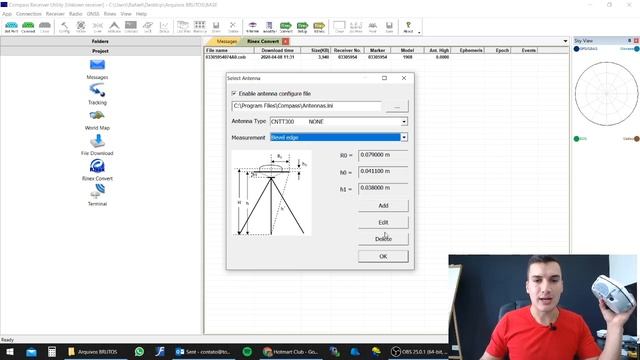Open Messages in the Project panel
The height and width of the screenshot is (360, 640).
97,69
